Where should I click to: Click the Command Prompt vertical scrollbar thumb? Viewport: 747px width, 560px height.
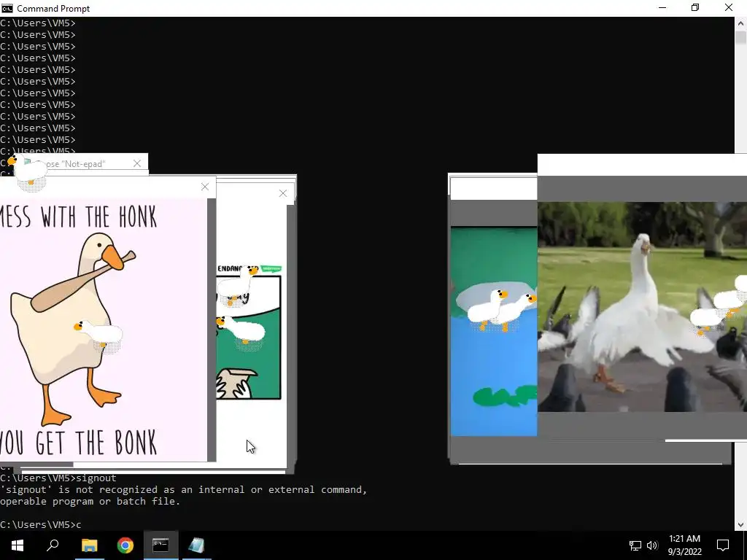point(740,38)
